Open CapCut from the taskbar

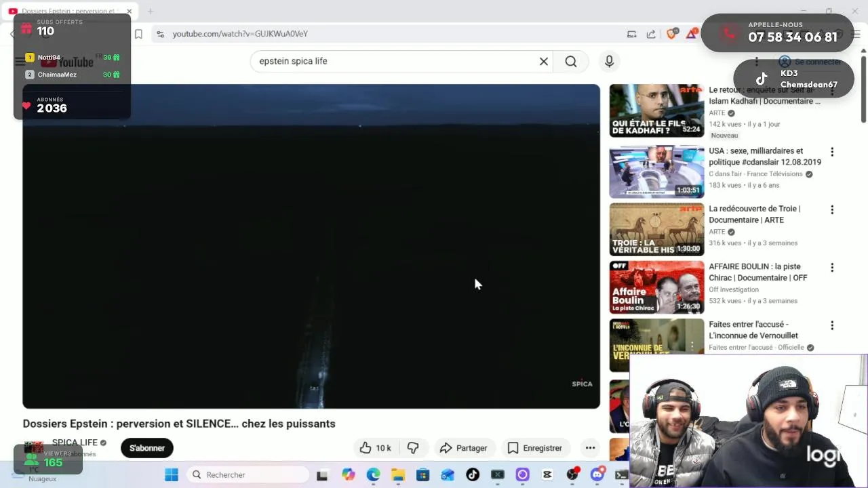pos(547,474)
